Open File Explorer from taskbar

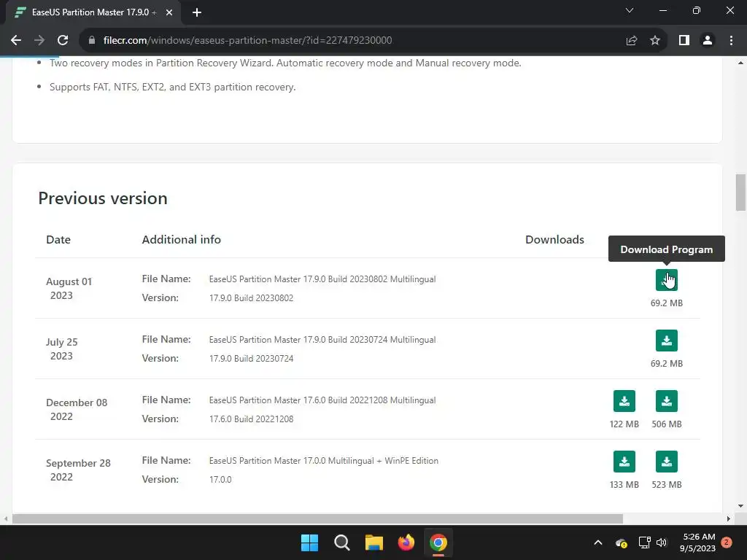374,542
